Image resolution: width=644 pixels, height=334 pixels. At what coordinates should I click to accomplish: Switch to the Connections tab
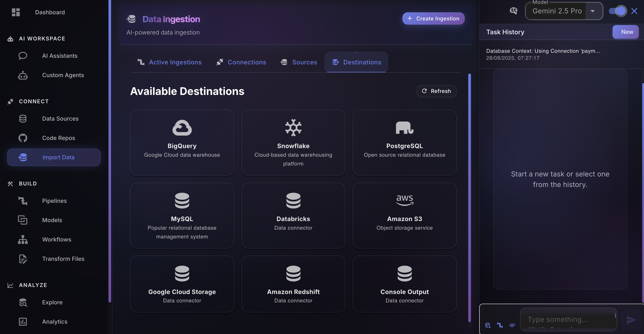[241, 62]
